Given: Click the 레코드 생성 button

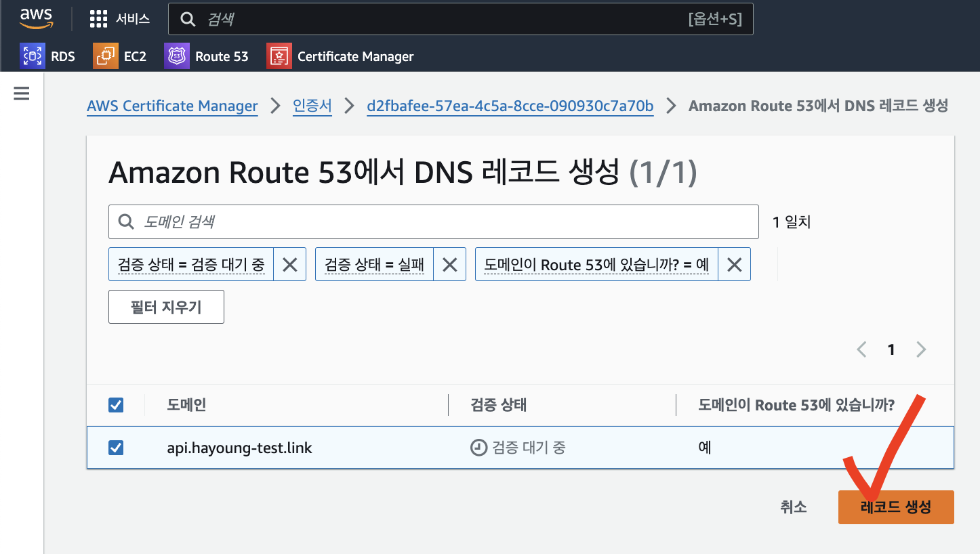Looking at the screenshot, I should [x=896, y=507].
